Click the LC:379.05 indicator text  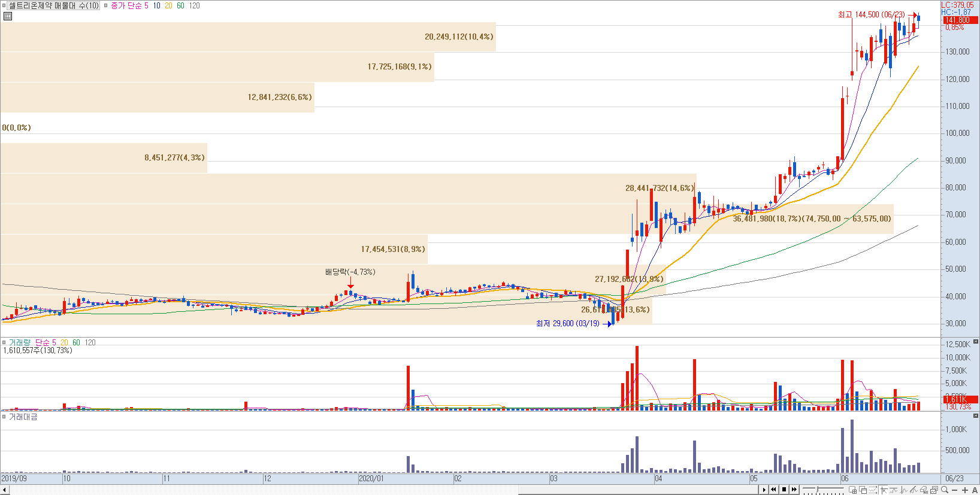pyautogui.click(x=957, y=5)
